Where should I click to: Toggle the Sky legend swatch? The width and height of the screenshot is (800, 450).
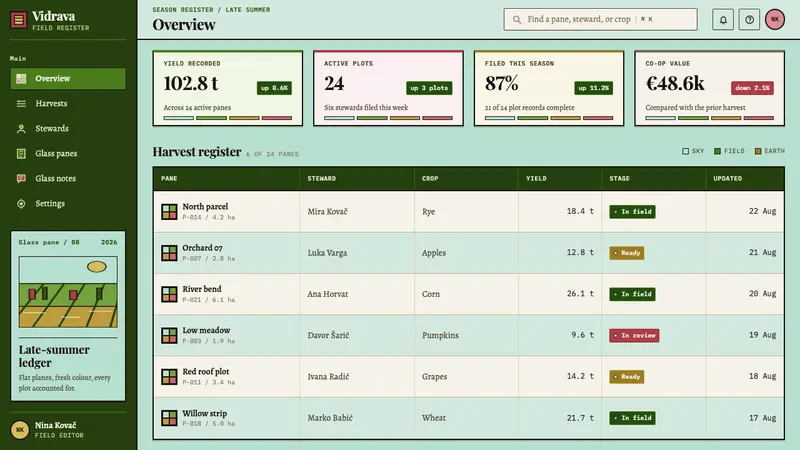coord(685,151)
